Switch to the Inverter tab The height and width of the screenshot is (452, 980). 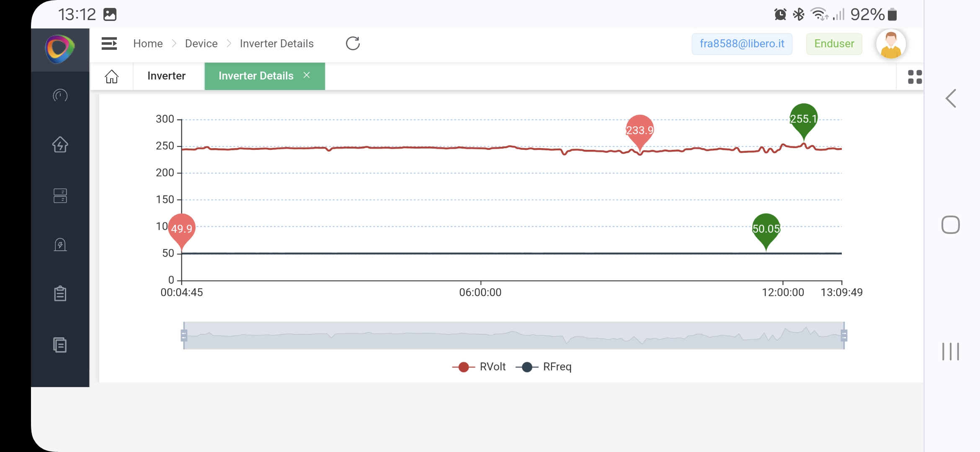[x=166, y=76]
